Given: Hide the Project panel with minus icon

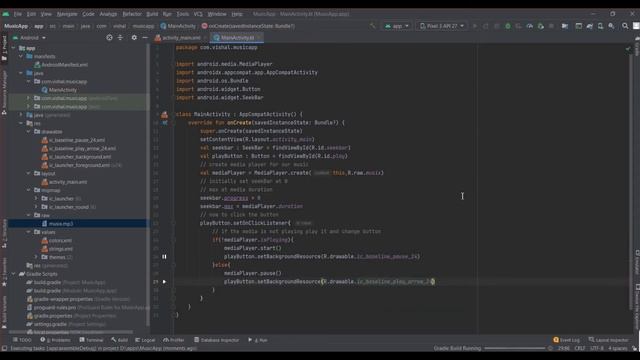Looking at the screenshot, I should click(x=145, y=38).
